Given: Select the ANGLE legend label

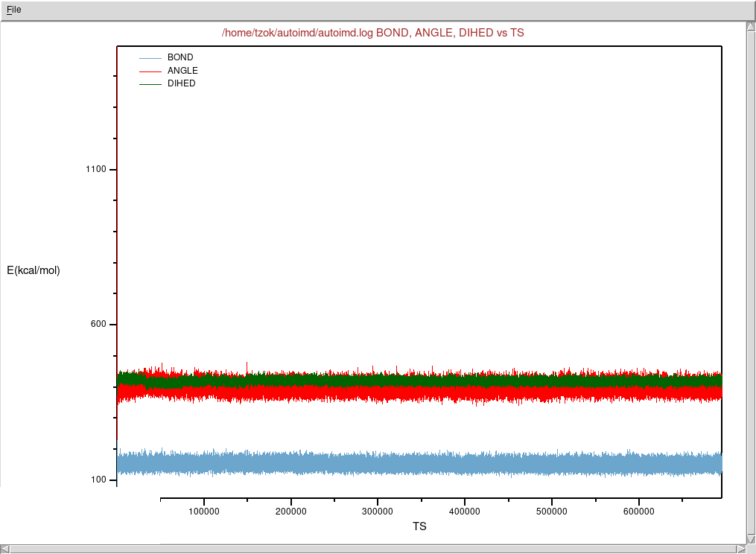Looking at the screenshot, I should (x=182, y=71).
